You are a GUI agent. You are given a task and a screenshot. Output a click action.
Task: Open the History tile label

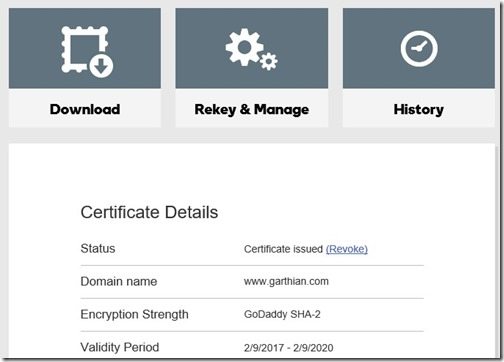[419, 110]
